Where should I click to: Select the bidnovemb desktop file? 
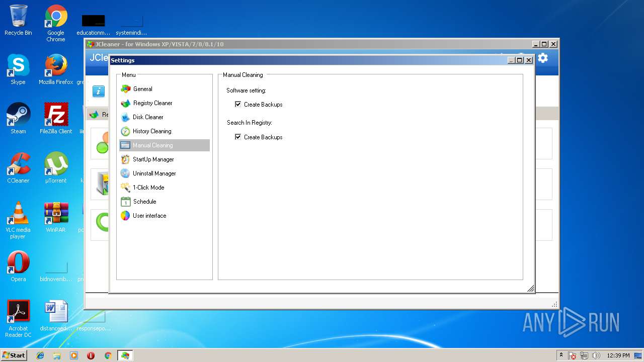[x=56, y=270]
